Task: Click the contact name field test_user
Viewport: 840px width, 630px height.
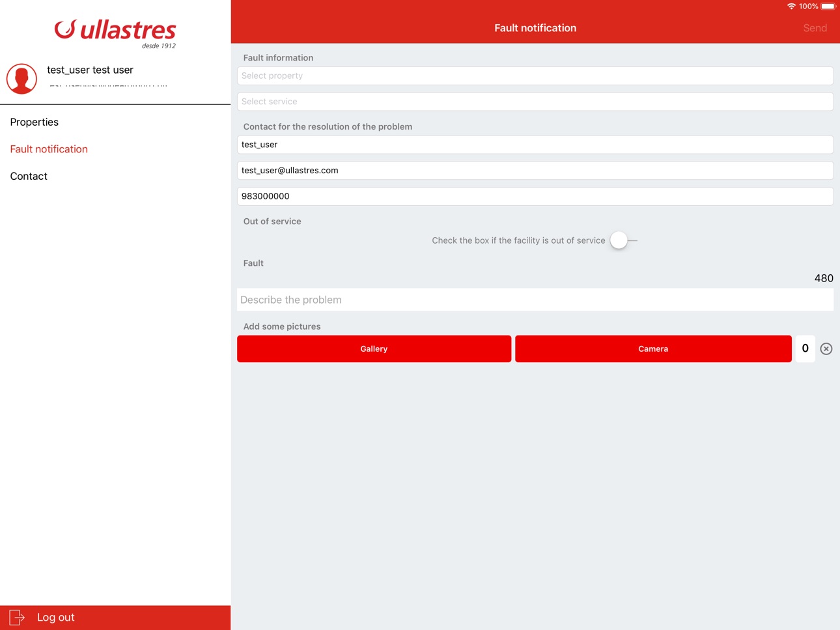Action: 535,145
